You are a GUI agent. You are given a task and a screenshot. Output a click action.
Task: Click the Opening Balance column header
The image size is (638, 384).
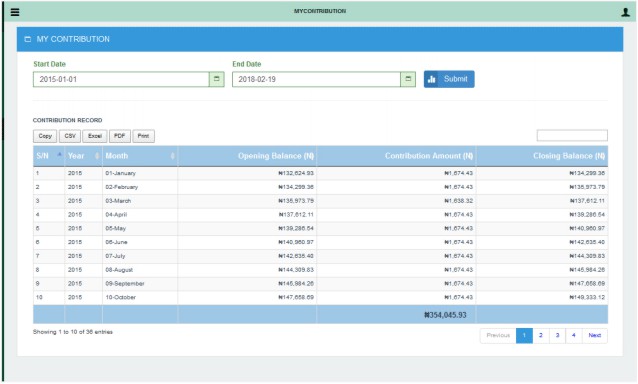tap(247, 156)
